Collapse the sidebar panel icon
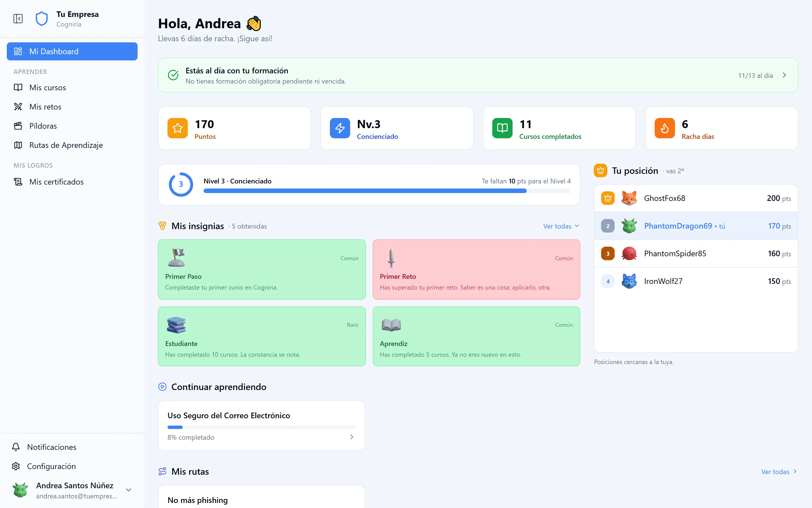This screenshot has width=812, height=508. pos(18,18)
